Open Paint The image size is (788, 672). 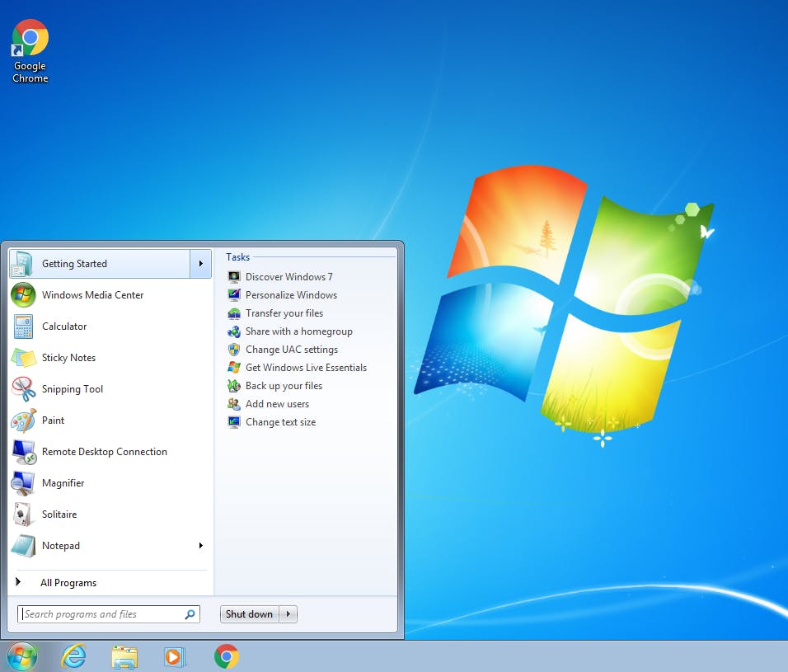point(53,421)
